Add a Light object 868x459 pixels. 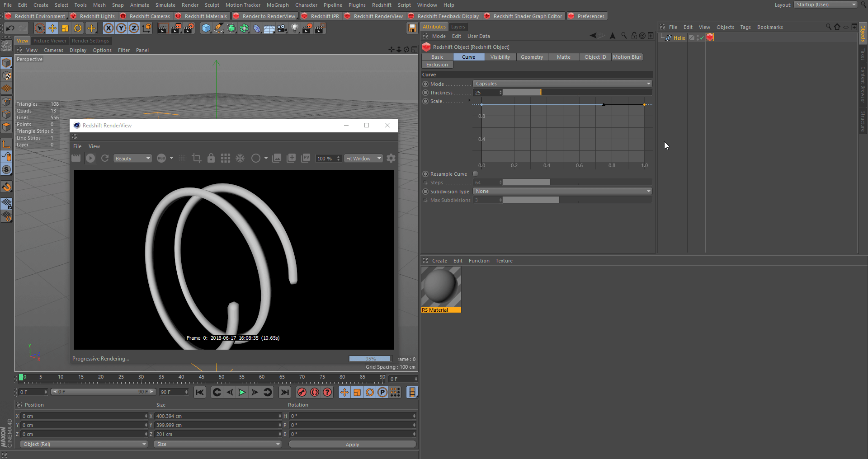tap(295, 28)
